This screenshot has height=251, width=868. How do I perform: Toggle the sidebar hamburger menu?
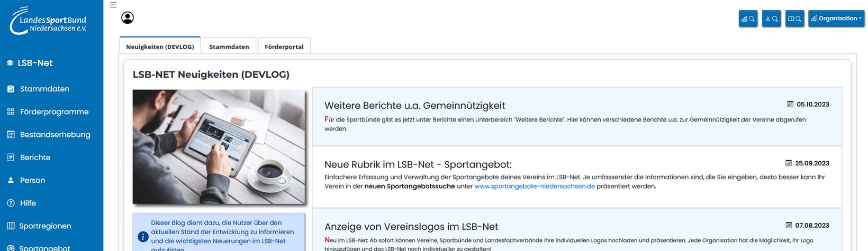pyautogui.click(x=113, y=5)
